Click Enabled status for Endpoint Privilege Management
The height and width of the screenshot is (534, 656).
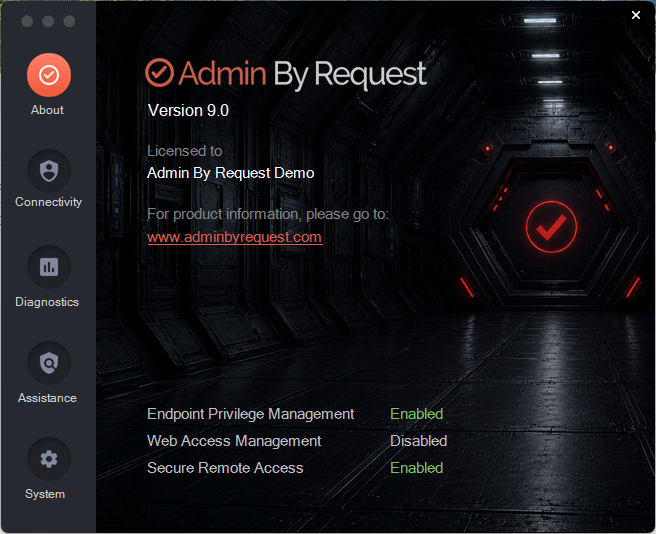point(416,414)
